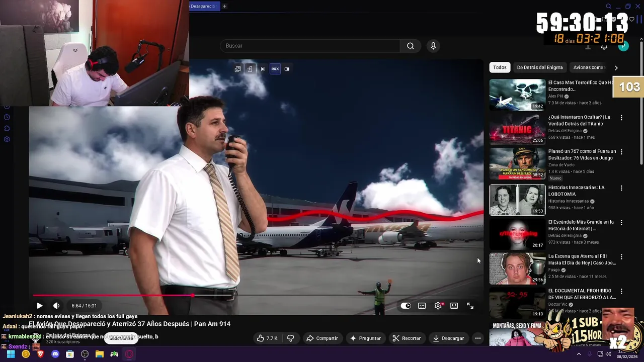Like the video showing 7.7 K
Viewport: 644px width, 362px height.
click(267, 338)
